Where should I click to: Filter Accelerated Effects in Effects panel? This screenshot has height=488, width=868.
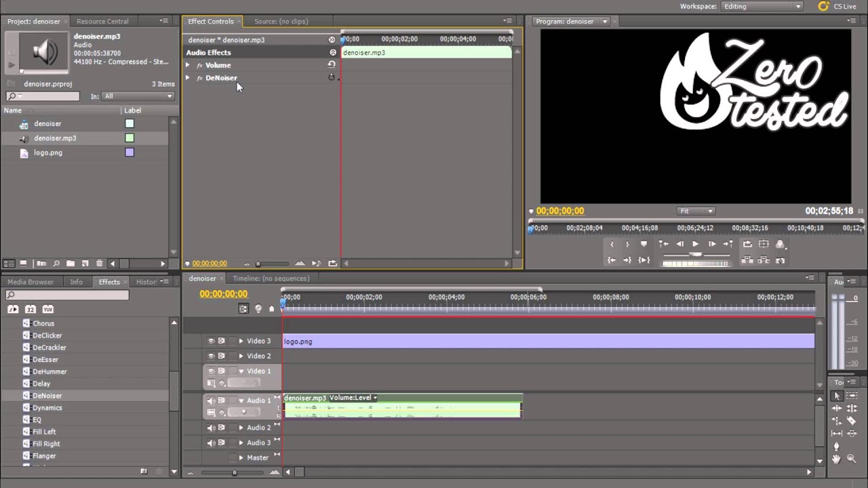tap(13, 309)
